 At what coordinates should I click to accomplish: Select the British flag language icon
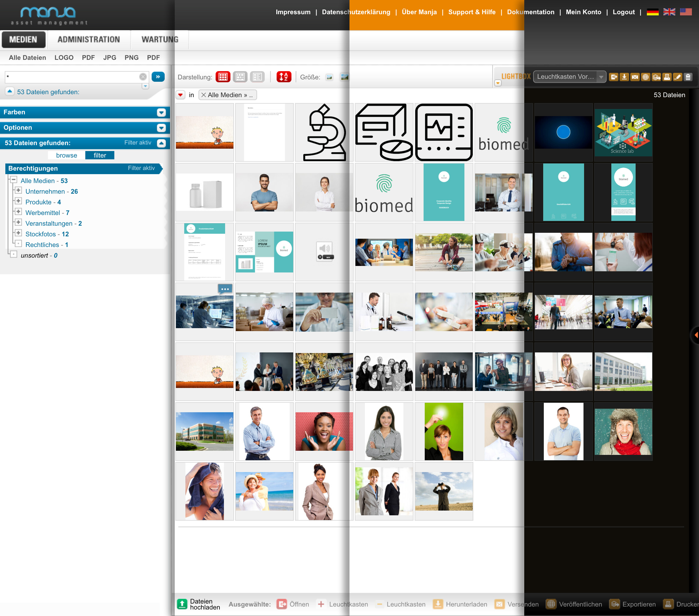(x=669, y=12)
